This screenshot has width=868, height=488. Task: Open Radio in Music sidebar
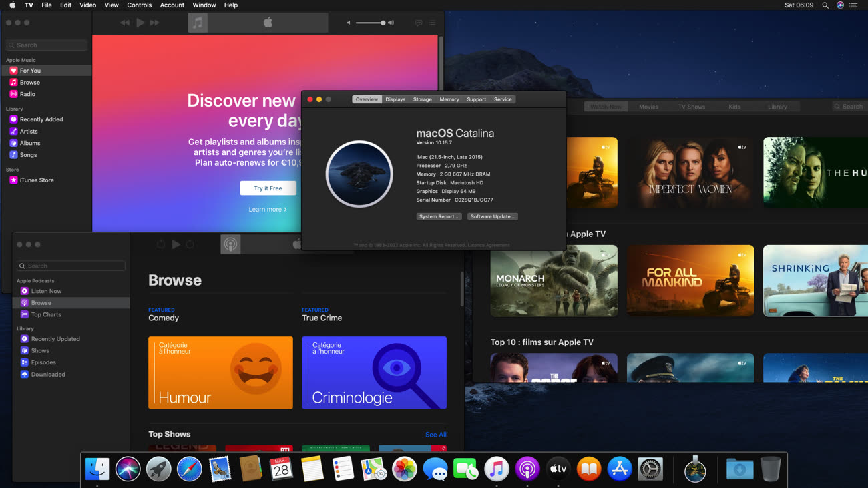[x=27, y=94]
